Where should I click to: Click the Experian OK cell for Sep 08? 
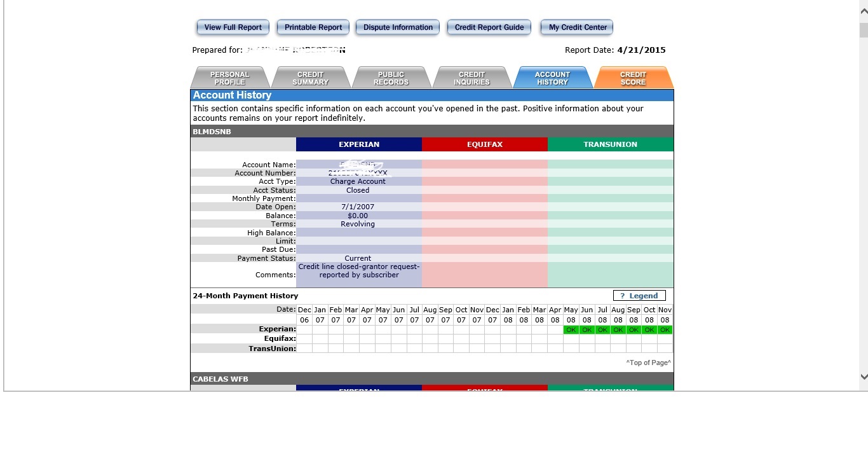tap(634, 329)
